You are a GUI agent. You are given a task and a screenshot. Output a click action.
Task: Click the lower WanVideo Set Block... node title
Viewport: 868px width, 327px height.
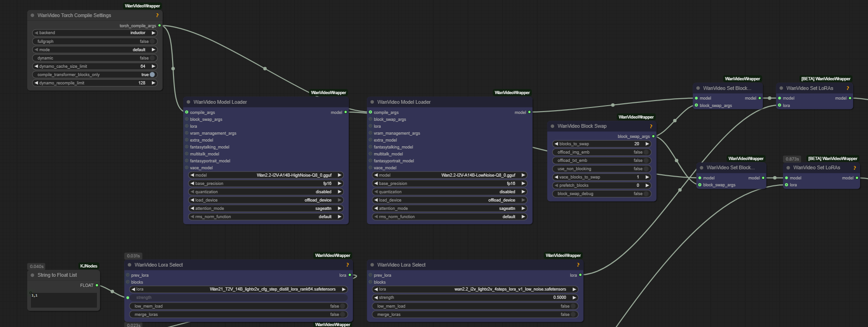pos(730,167)
